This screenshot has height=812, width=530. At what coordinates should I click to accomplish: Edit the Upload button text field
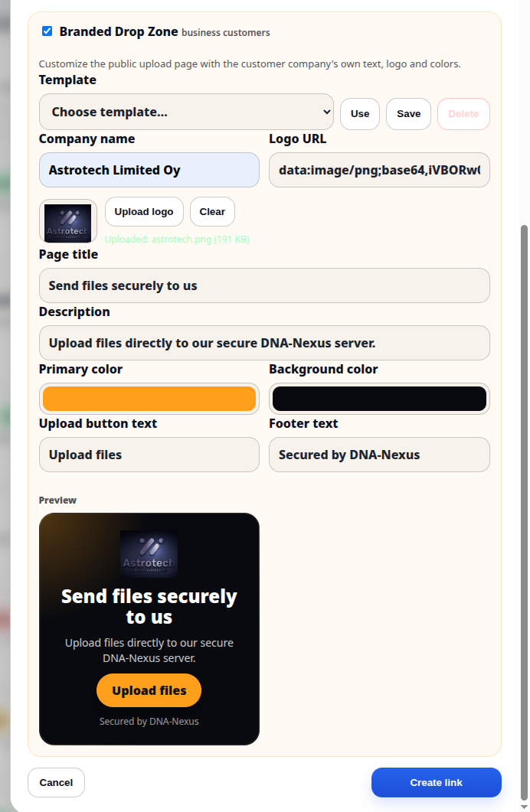pos(149,455)
